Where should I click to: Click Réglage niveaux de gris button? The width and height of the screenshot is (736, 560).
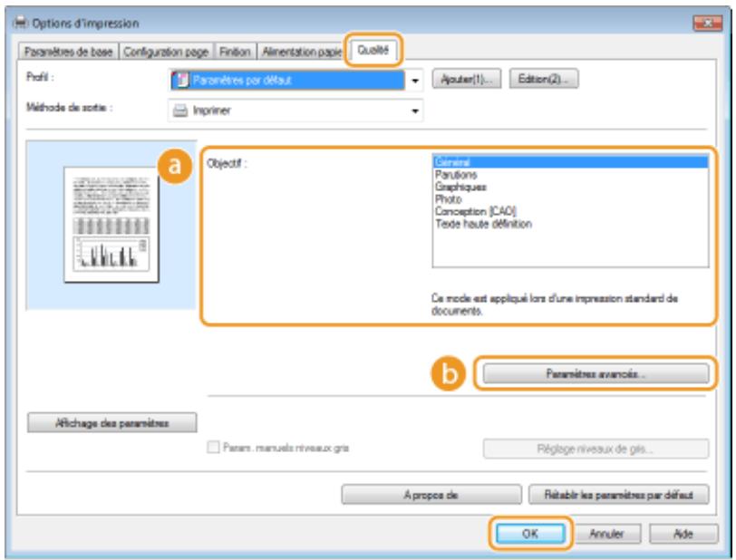(596, 449)
